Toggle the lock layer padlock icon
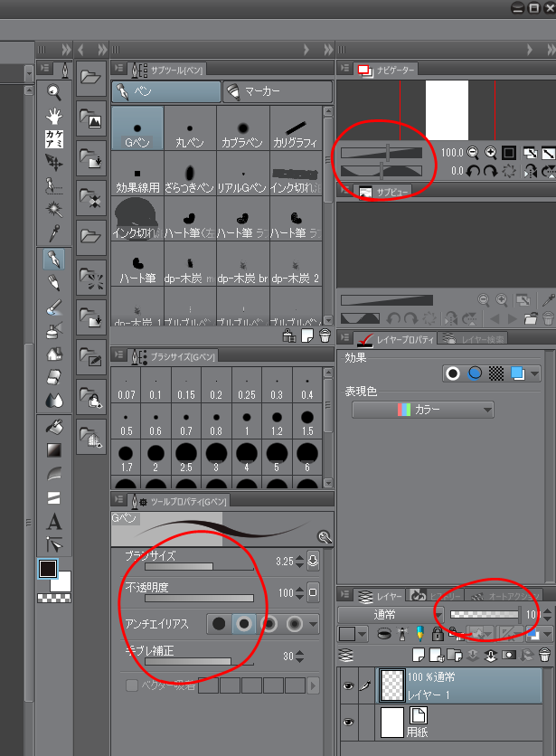The image size is (556, 756). coord(438,634)
